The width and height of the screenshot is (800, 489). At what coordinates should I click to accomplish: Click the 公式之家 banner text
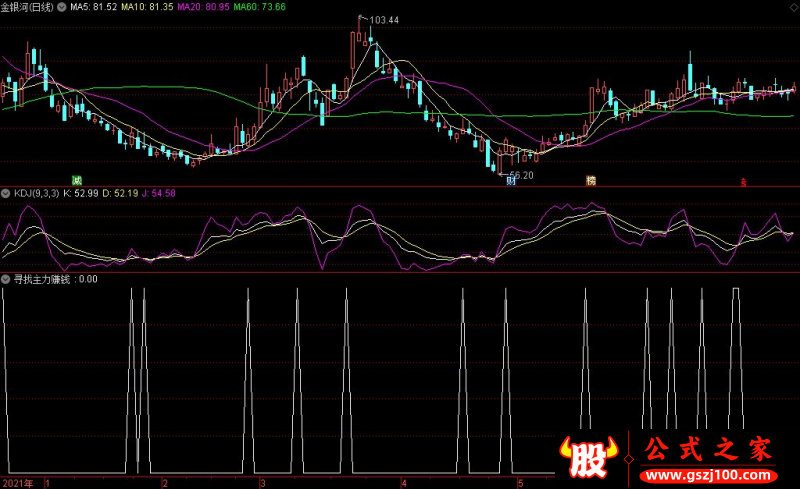click(x=708, y=450)
